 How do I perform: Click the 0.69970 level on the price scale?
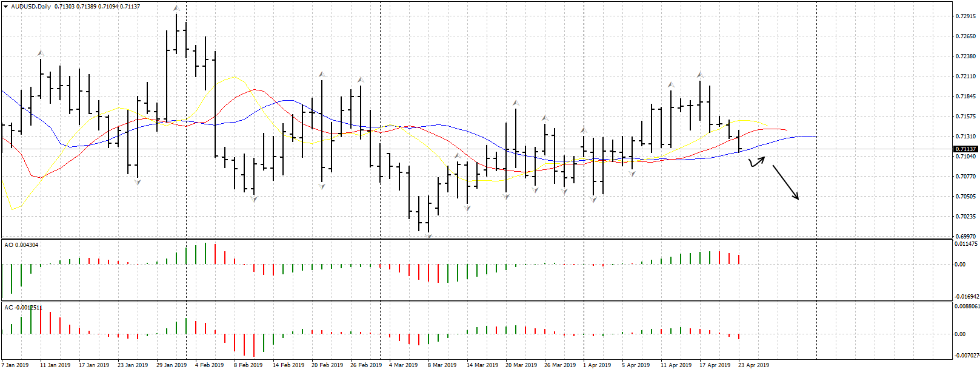point(965,236)
